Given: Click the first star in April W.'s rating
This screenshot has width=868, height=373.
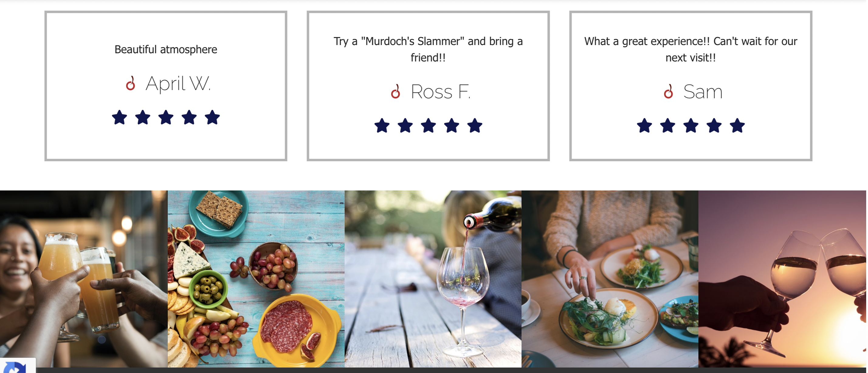Looking at the screenshot, I should point(120,117).
